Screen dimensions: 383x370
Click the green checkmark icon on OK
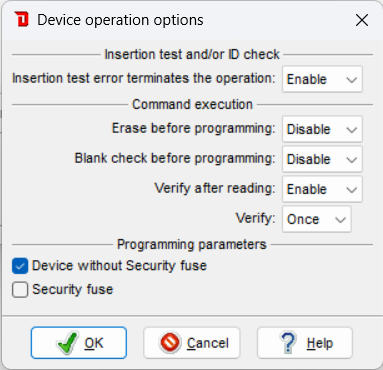point(68,342)
